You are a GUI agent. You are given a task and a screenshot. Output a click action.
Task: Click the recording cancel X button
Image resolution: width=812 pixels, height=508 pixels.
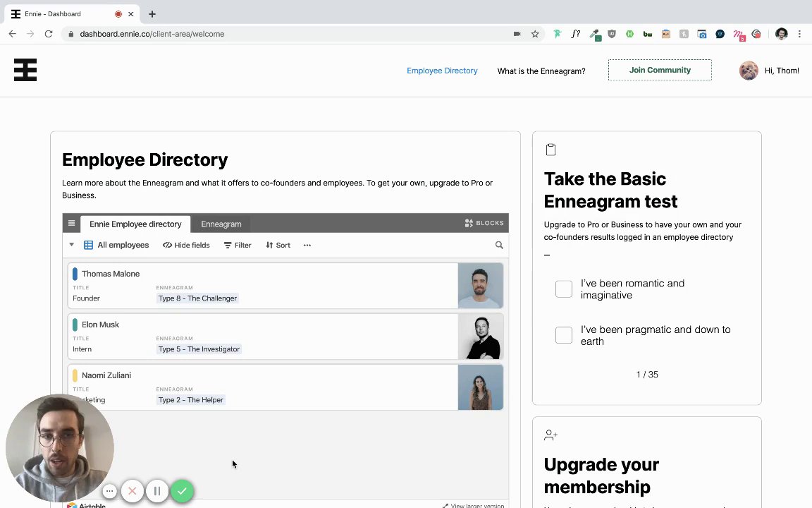click(x=133, y=491)
